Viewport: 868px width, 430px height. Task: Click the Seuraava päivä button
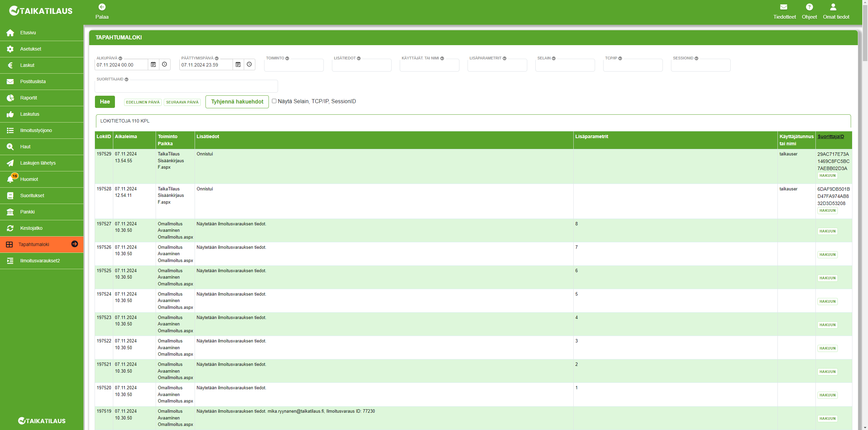(182, 102)
